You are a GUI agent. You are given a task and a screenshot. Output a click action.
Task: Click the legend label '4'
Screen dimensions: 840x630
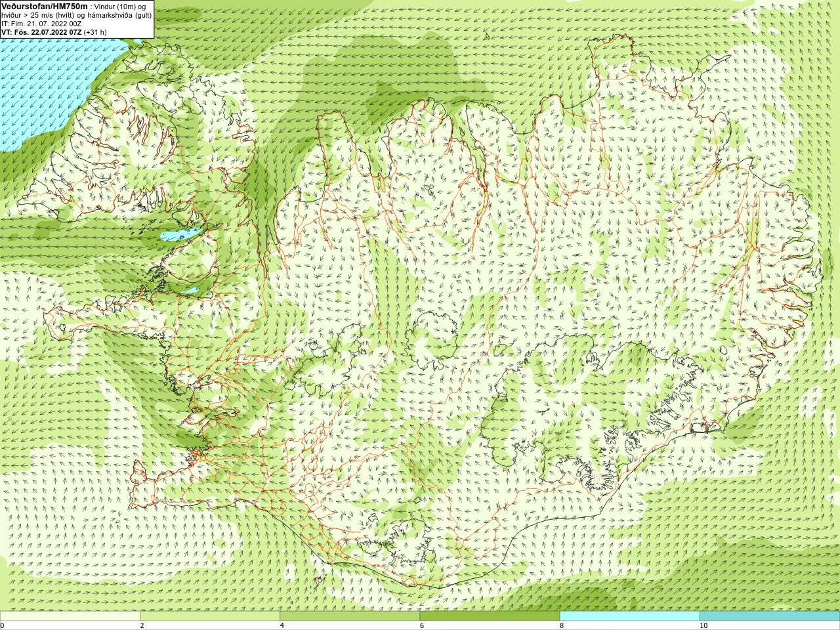point(282,625)
